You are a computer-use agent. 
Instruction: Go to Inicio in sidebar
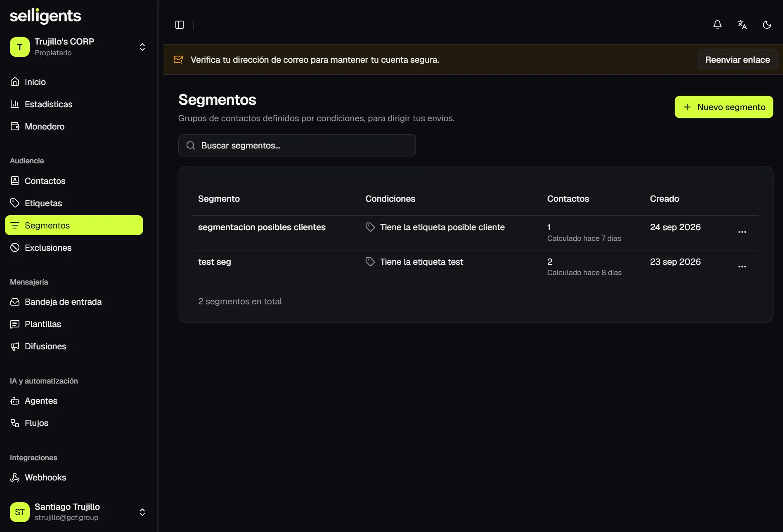tap(74, 82)
